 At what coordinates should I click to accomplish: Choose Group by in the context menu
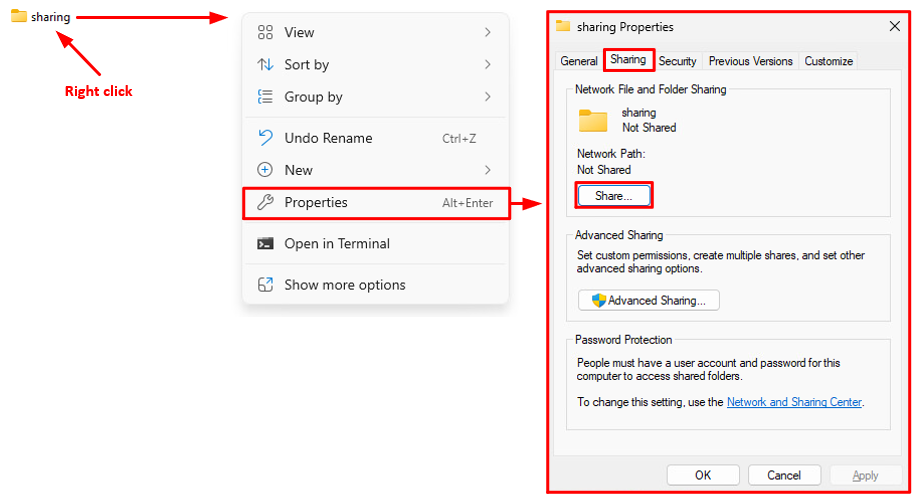(375, 97)
